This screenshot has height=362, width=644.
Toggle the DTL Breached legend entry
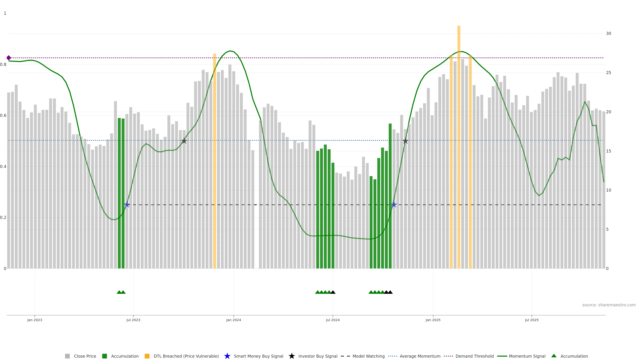(186, 356)
